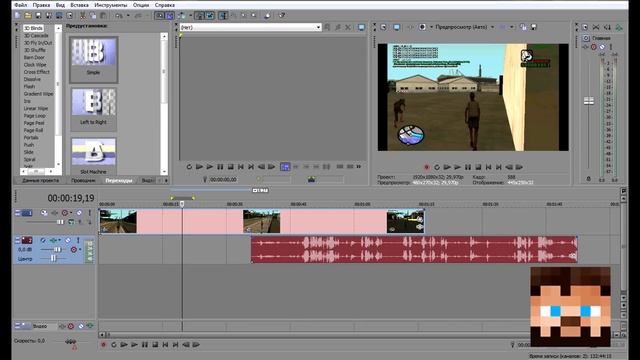Screen dimensions: 640x360
Task: Click go to start button under video preview
Action: pos(488,167)
